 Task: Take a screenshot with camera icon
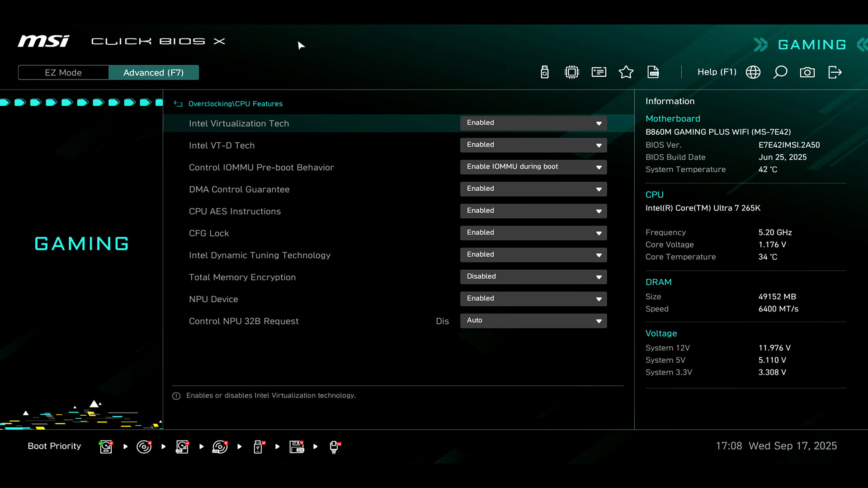coord(807,72)
